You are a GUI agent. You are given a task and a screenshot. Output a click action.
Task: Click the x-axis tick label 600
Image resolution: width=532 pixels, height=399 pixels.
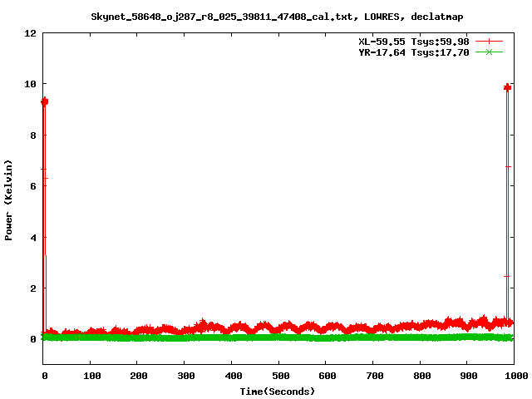[x=328, y=376]
